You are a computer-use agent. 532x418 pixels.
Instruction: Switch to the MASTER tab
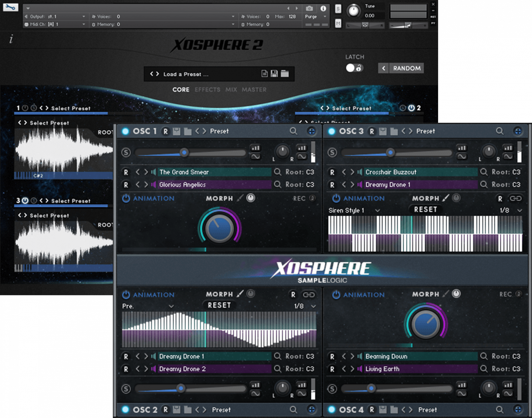pos(255,90)
